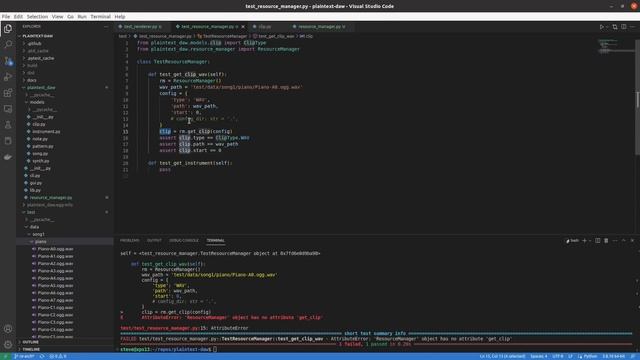Show the DEBUG CONSOLE panel tab
This screenshot has width=640, height=360.
tap(184, 241)
